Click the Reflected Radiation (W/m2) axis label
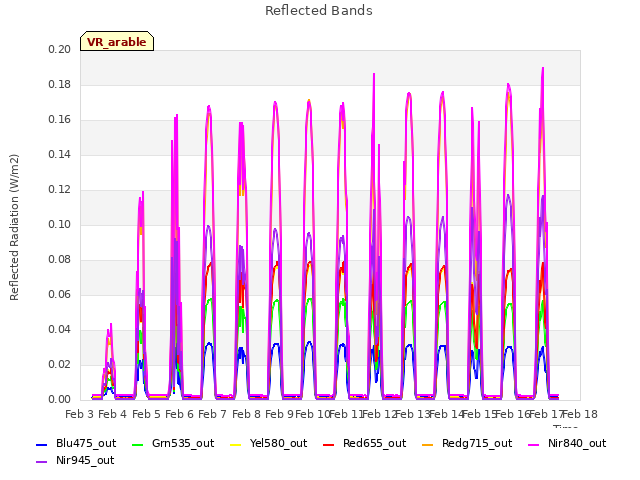 tap(14, 227)
